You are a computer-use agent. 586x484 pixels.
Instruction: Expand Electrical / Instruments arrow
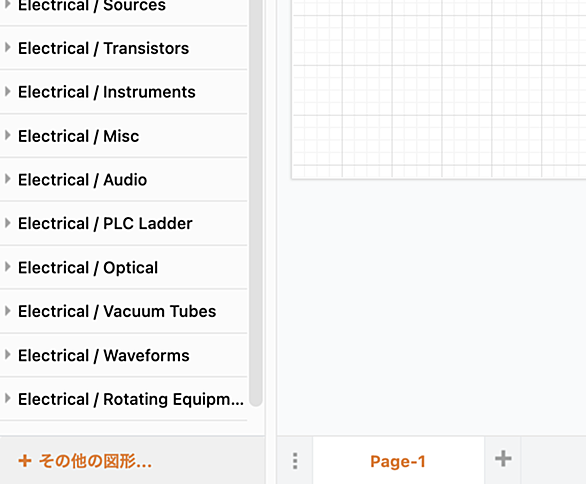tap(7, 92)
